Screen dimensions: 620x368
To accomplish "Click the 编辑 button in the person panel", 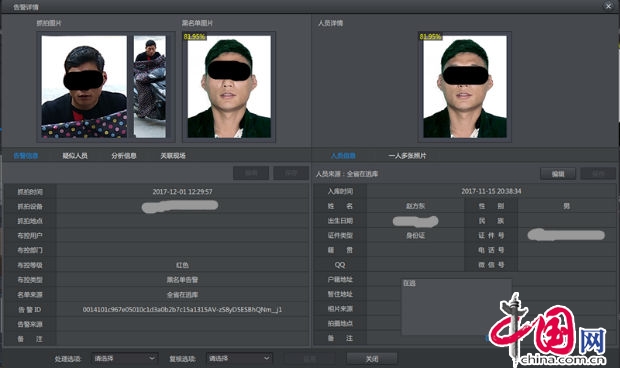I will (x=558, y=174).
